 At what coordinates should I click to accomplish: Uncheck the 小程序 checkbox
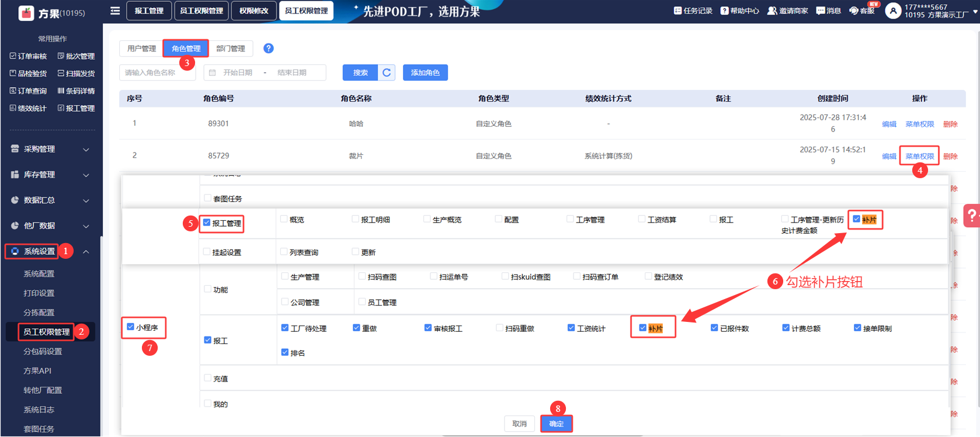pos(130,327)
